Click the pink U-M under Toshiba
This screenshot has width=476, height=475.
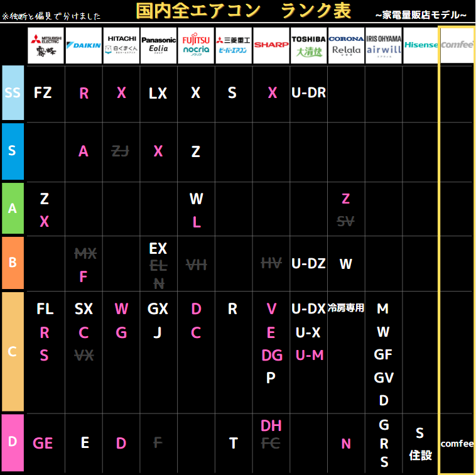[x=310, y=355]
